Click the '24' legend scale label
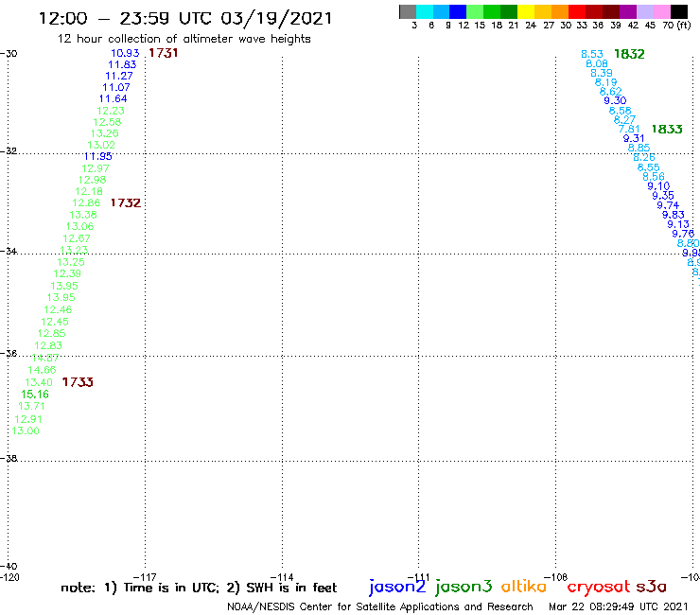Image resolution: width=700 pixels, height=615 pixels. (531, 26)
